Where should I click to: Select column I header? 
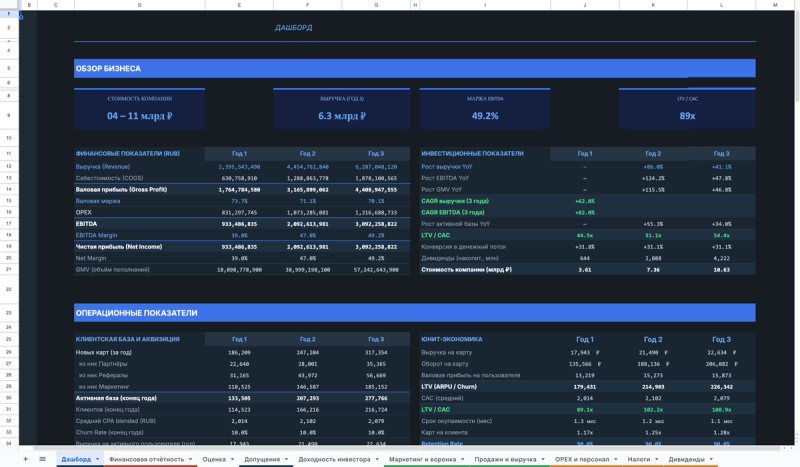485,5
